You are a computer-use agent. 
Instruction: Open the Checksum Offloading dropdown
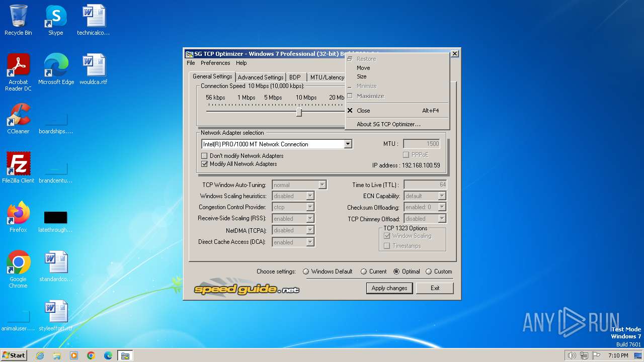442,207
